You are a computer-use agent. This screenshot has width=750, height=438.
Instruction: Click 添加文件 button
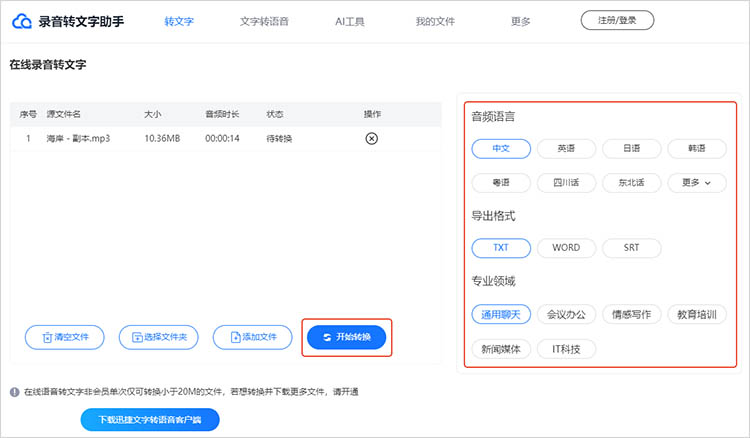(253, 337)
